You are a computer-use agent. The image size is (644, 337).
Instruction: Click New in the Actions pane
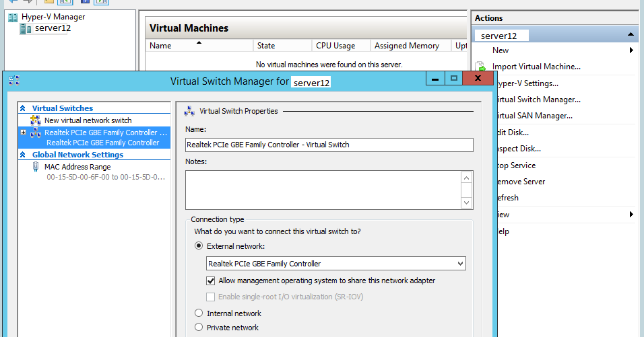(x=501, y=50)
